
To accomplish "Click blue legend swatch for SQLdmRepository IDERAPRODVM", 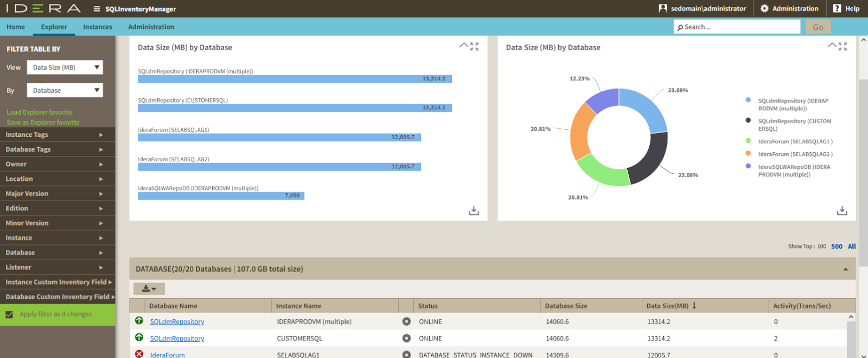I will [748, 100].
